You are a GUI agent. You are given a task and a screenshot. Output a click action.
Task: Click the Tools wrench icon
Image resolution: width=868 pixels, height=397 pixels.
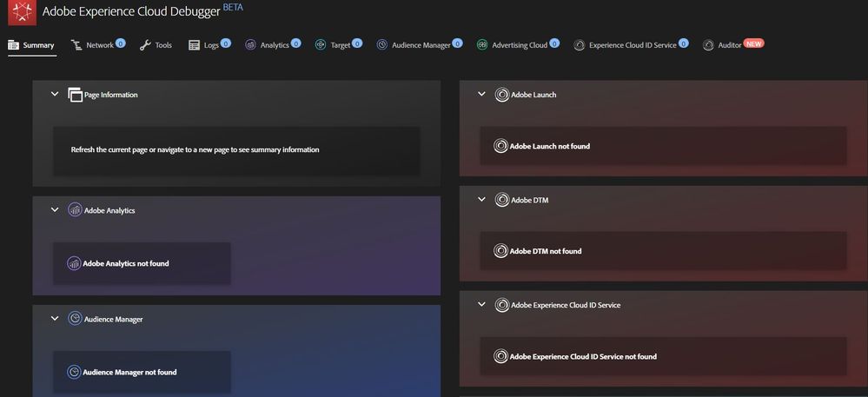coord(145,45)
